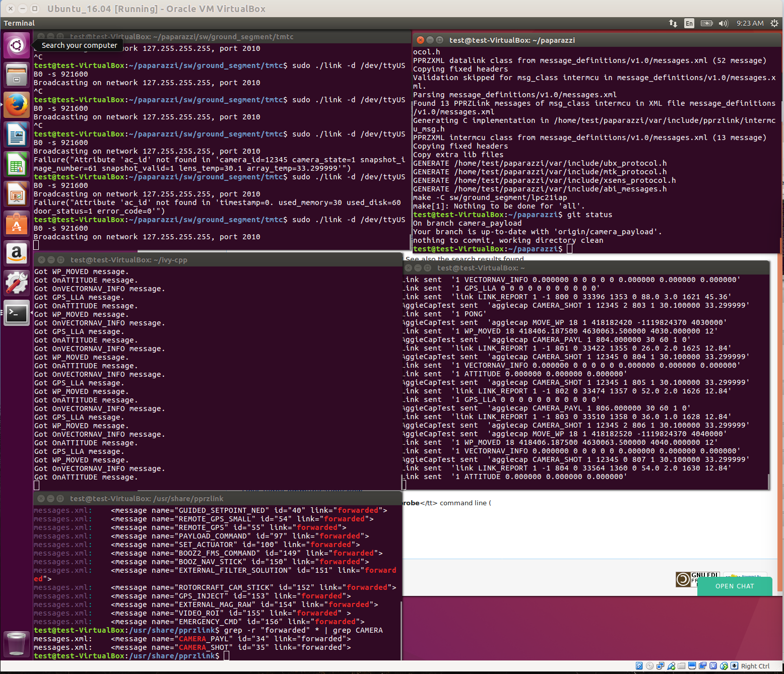Click the 'On branch camera_payload' line
This screenshot has height=674, width=784.
pyautogui.click(x=467, y=223)
